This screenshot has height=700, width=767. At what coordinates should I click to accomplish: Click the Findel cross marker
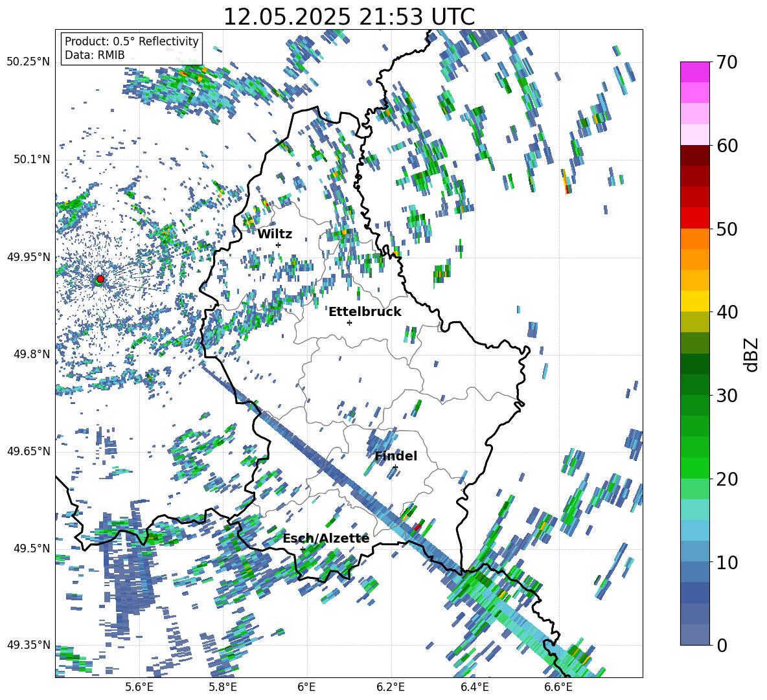pyautogui.click(x=395, y=468)
